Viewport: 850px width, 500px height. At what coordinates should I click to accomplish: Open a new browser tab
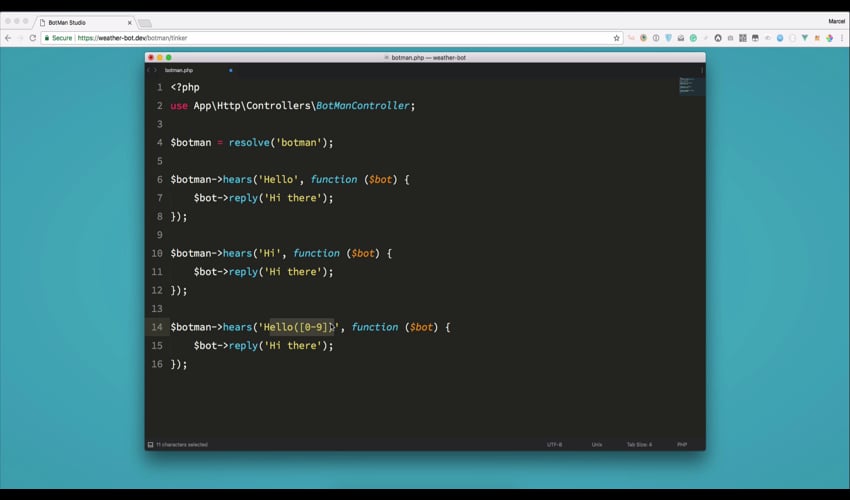(x=145, y=23)
